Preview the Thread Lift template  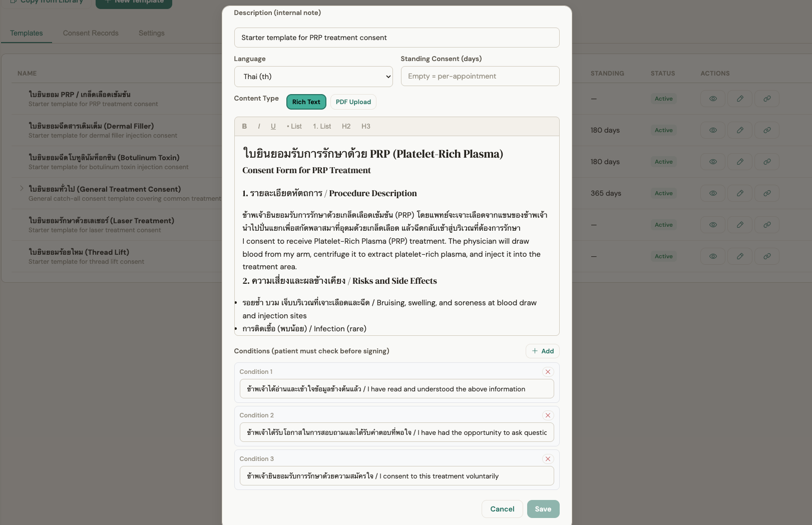[712, 256]
